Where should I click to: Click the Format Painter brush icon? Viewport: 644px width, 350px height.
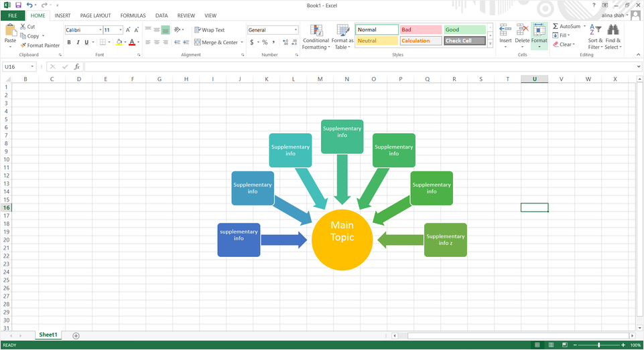coord(23,46)
